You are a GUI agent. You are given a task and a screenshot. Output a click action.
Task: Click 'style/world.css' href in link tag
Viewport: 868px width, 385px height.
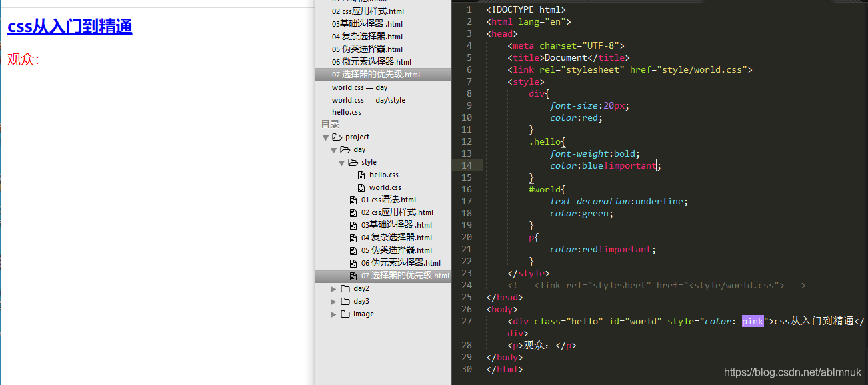tap(702, 69)
